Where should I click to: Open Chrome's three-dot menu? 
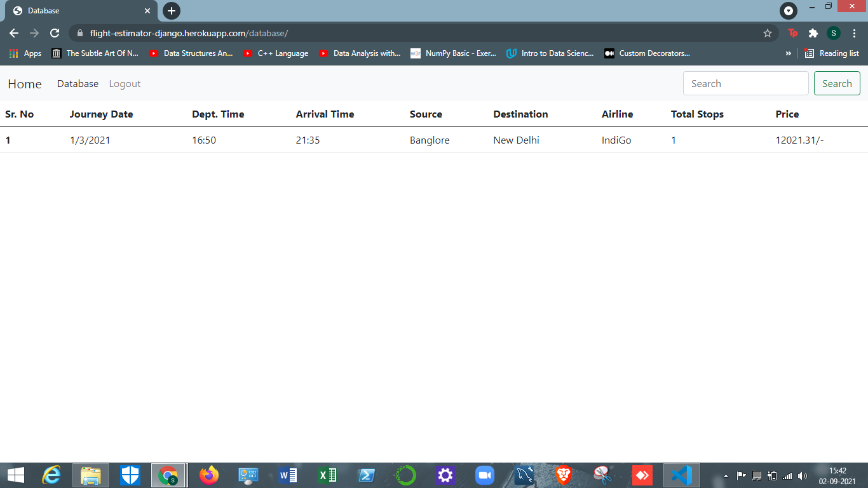coord(854,33)
